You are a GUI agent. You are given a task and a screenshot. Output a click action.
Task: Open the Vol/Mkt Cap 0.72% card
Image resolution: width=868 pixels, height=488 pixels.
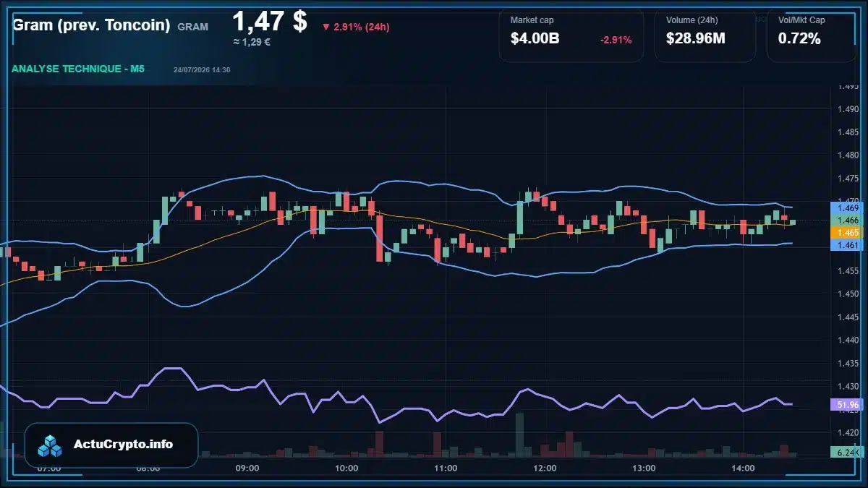pyautogui.click(x=812, y=35)
